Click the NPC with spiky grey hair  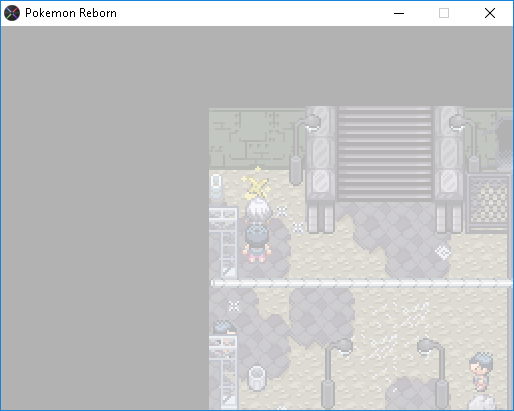pyautogui.click(x=481, y=371)
